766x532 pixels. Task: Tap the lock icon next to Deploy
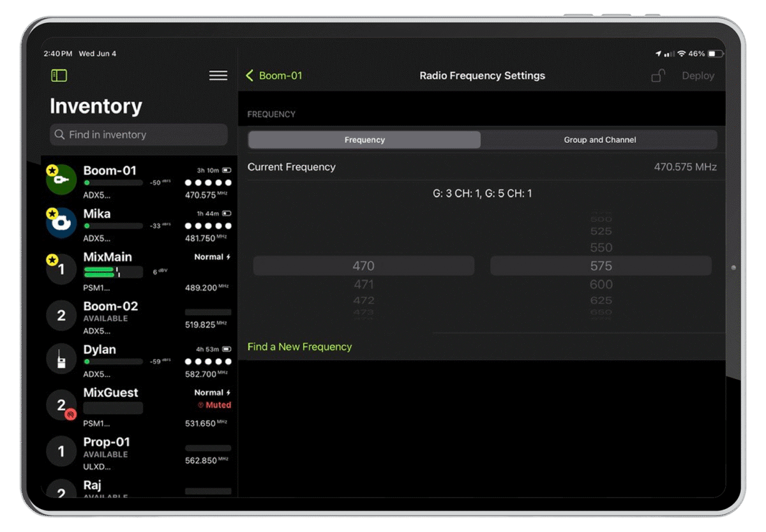pos(657,76)
